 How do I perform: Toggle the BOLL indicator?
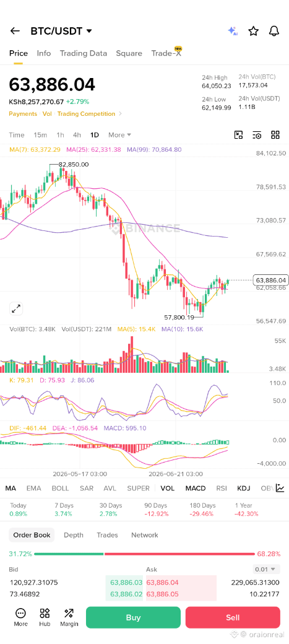click(61, 489)
